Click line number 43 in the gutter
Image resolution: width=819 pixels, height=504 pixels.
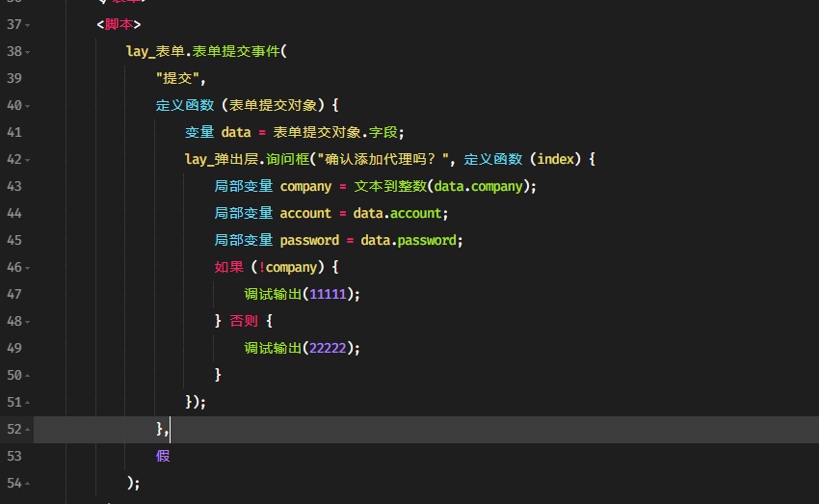click(x=14, y=186)
